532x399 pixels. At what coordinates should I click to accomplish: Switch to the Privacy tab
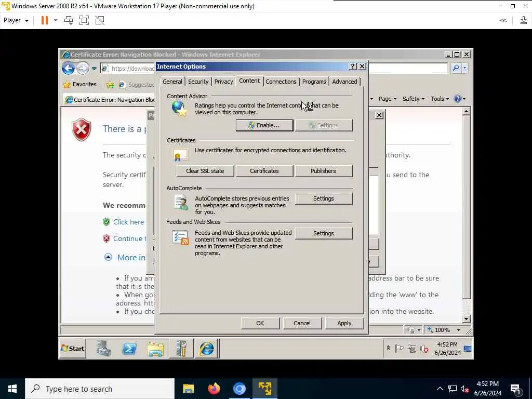223,82
